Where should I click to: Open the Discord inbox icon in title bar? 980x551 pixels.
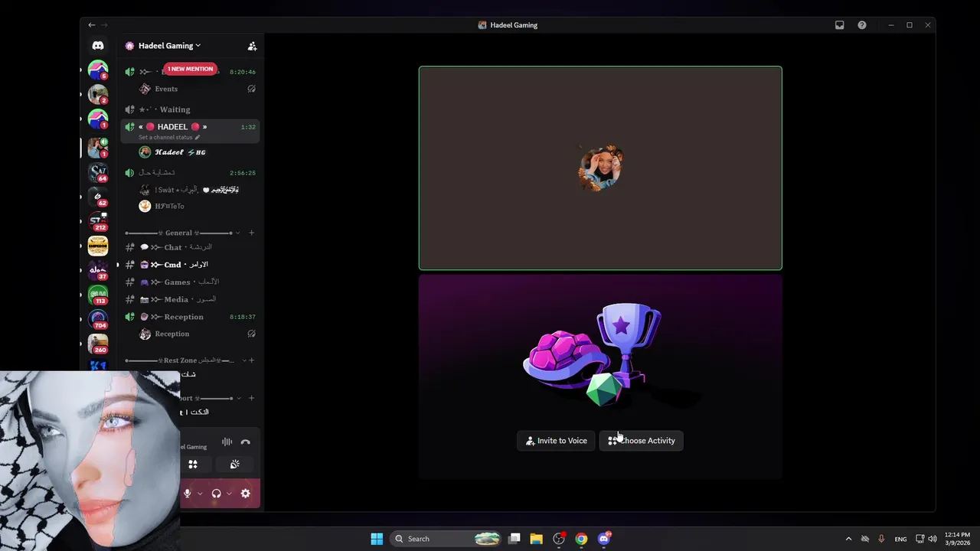pos(839,25)
